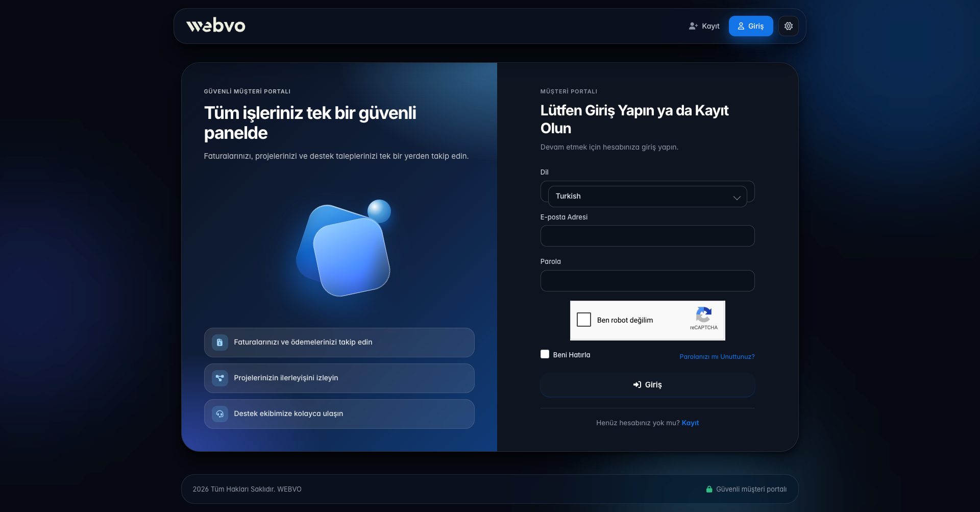The image size is (980, 512).
Task: Click 2026 Tüm Hakları Saklıdır. WEBVO text
Action: click(247, 489)
